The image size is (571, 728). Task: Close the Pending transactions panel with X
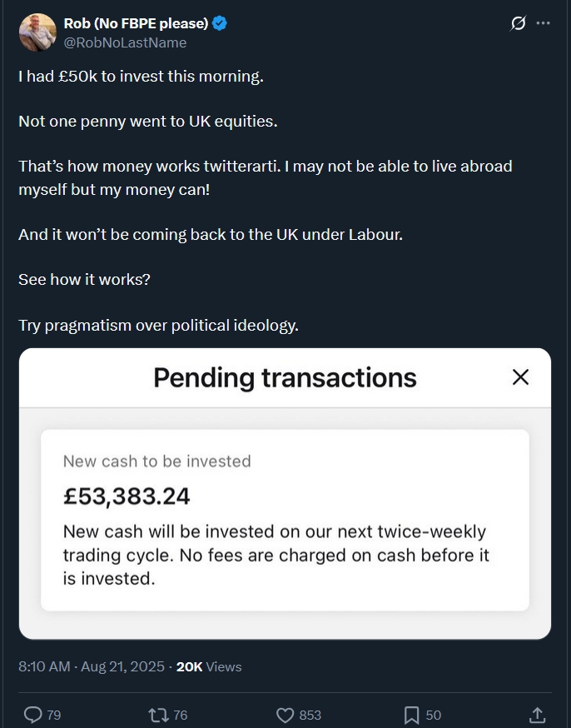pyautogui.click(x=520, y=377)
